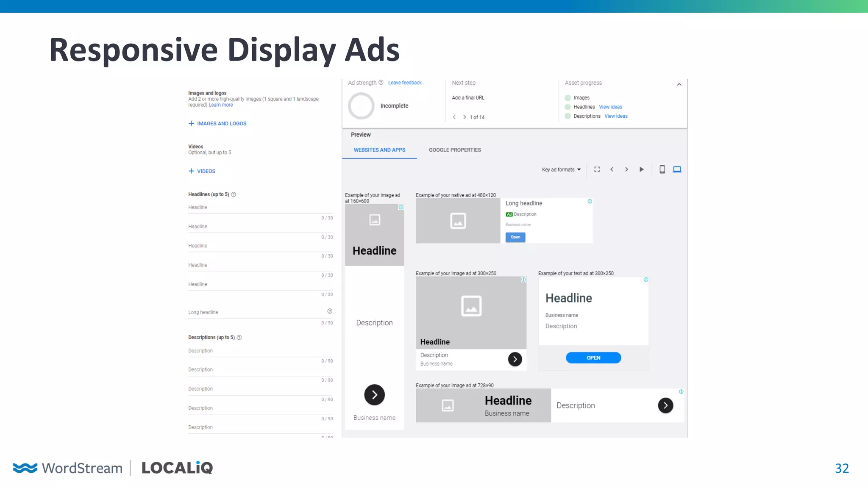Show next ad preview arrow
The width and height of the screenshot is (868, 488).
click(626, 169)
